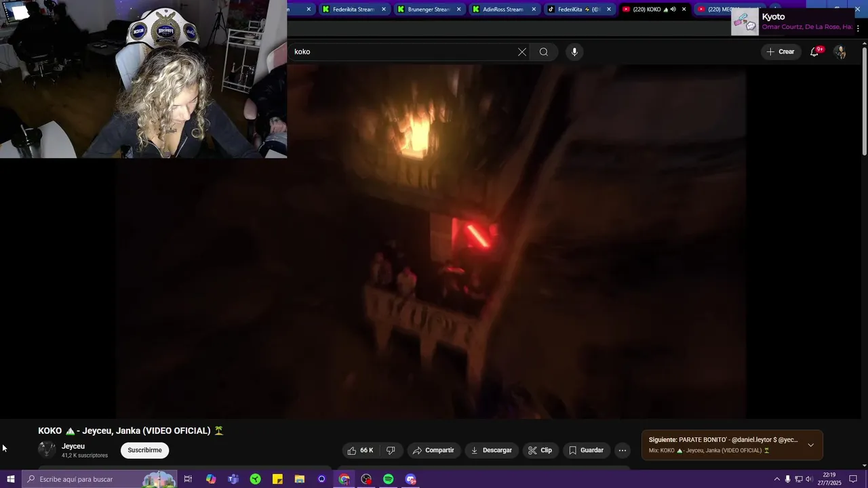Image resolution: width=868 pixels, height=488 pixels.
Task: Open the Jeyceu channel name link
Action: pos(73,446)
